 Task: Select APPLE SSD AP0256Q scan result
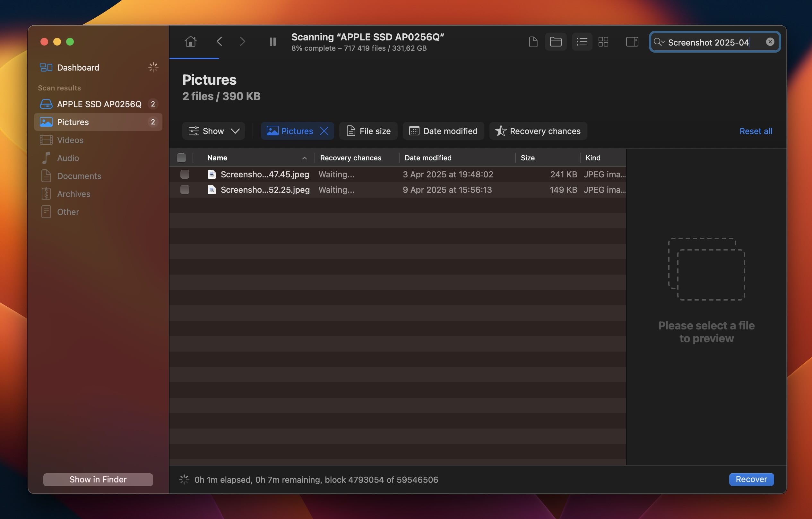(98, 104)
